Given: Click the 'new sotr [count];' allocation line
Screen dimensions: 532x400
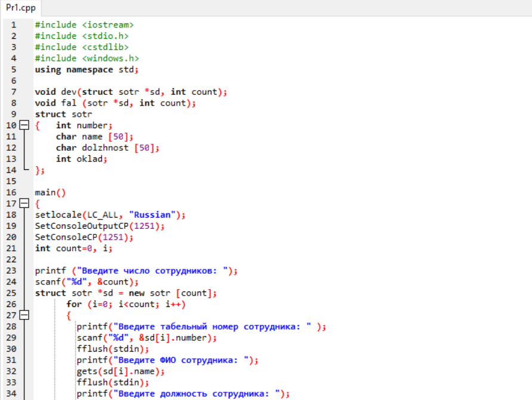Looking at the screenshot, I should click(126, 293).
